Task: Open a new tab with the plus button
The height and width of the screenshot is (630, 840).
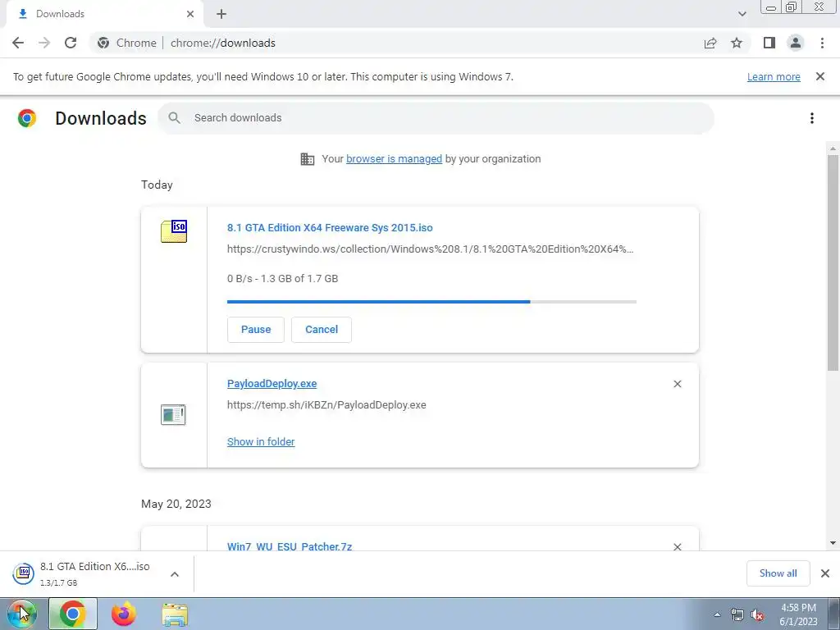Action: tap(221, 14)
